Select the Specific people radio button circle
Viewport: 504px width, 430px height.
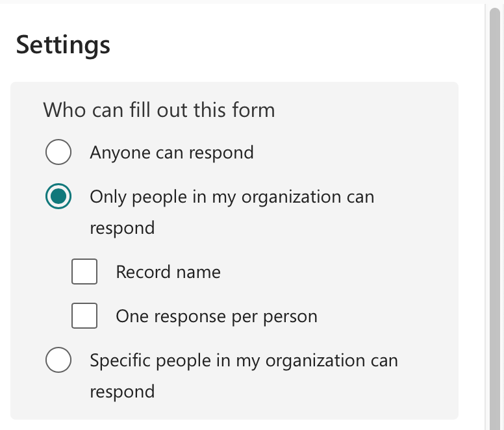tap(58, 360)
